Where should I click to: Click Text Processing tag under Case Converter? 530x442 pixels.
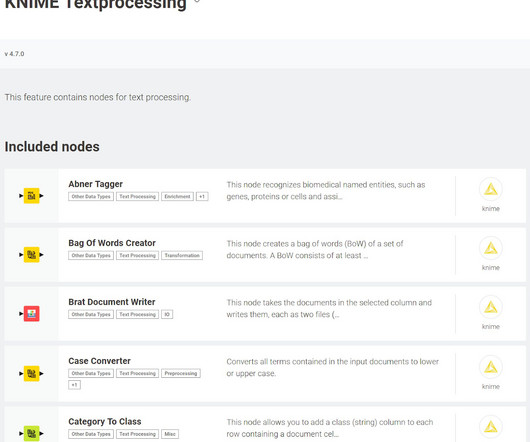tap(138, 373)
